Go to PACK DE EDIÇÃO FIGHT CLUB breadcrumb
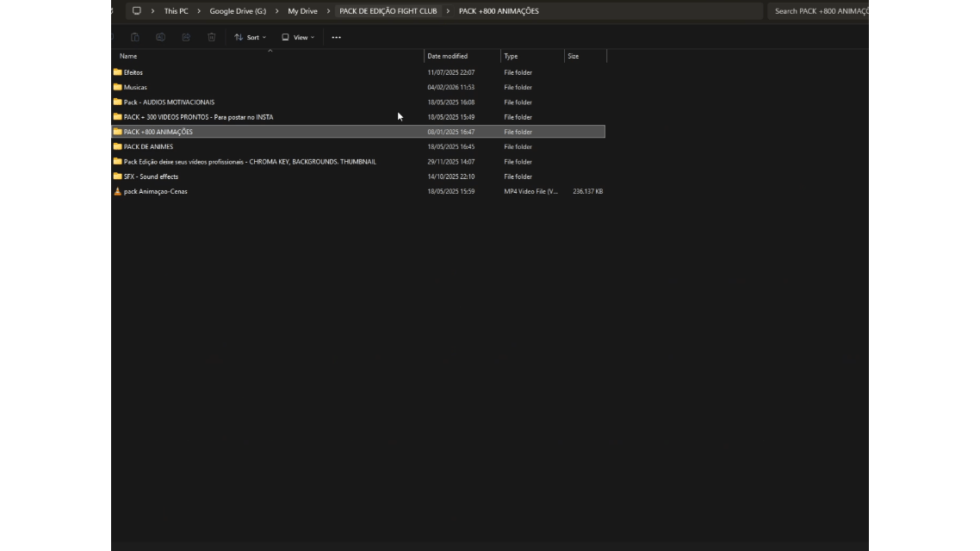980x551 pixels. pyautogui.click(x=388, y=11)
